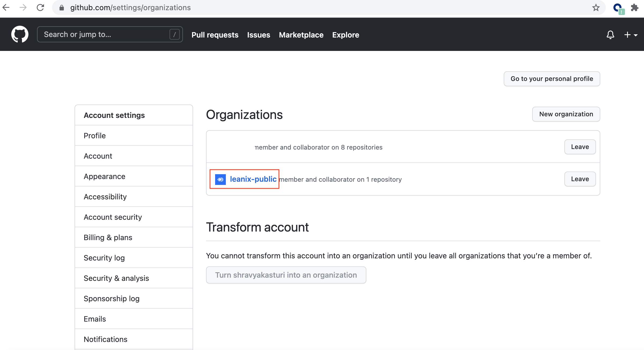The width and height of the screenshot is (644, 350).
Task: Select Account security in the settings sidebar
Action: point(113,217)
